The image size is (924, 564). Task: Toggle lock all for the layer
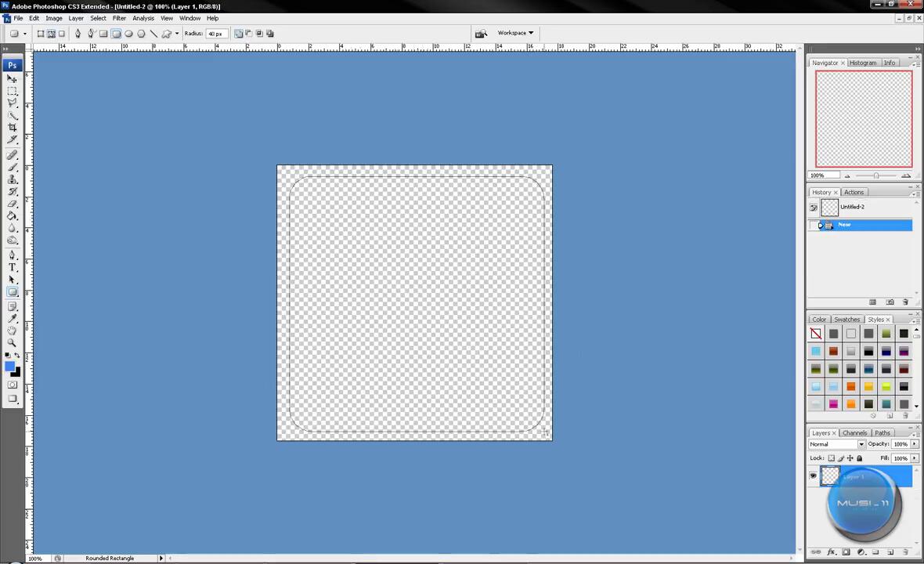(x=859, y=458)
